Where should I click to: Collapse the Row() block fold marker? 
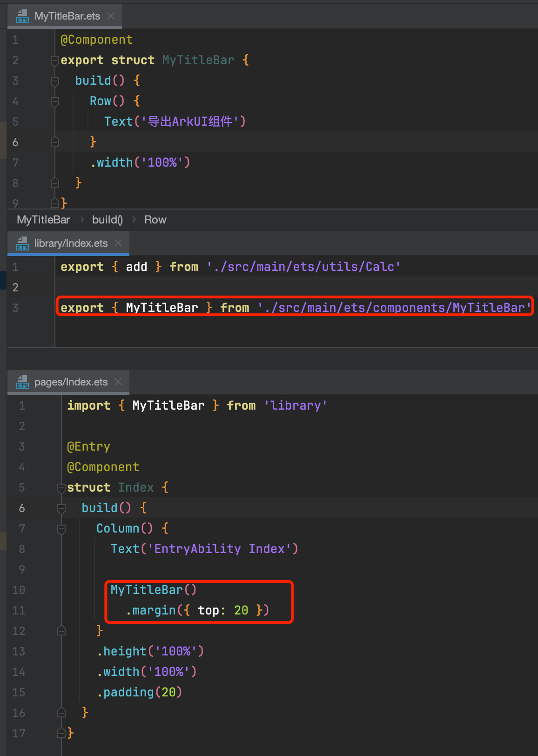55,101
